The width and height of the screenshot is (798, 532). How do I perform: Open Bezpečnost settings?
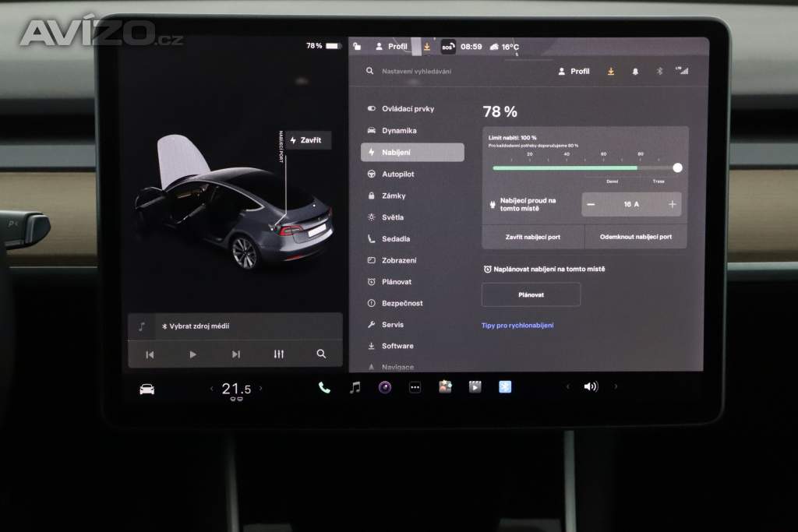point(395,303)
